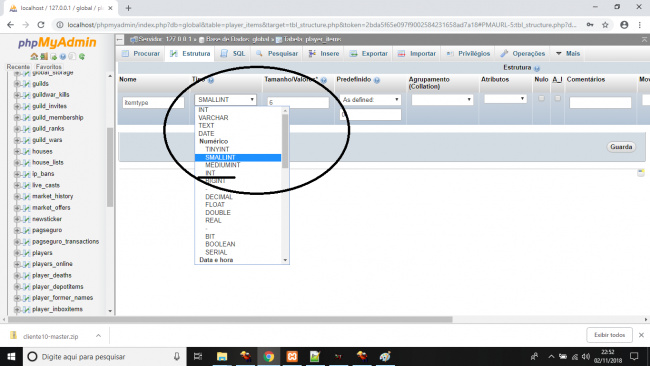Click the type list scrollbar thumb
The height and width of the screenshot is (366, 650).
pyautogui.click(x=285, y=141)
